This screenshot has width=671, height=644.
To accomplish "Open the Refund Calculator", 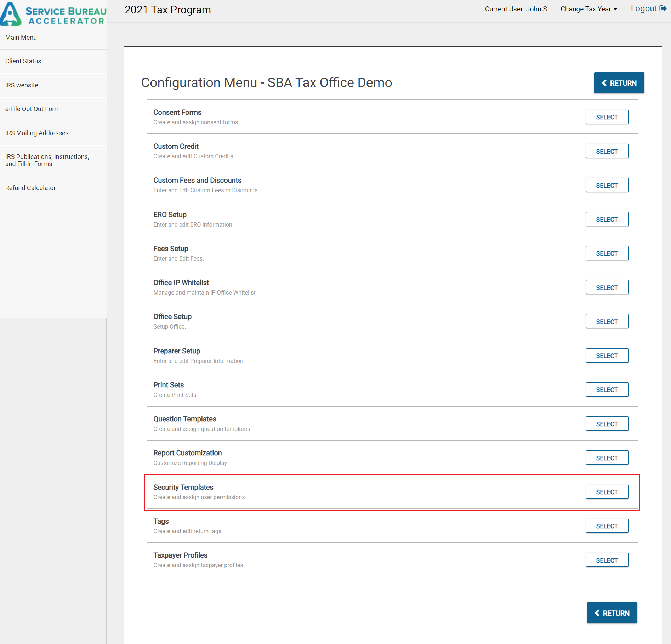I will [x=30, y=188].
